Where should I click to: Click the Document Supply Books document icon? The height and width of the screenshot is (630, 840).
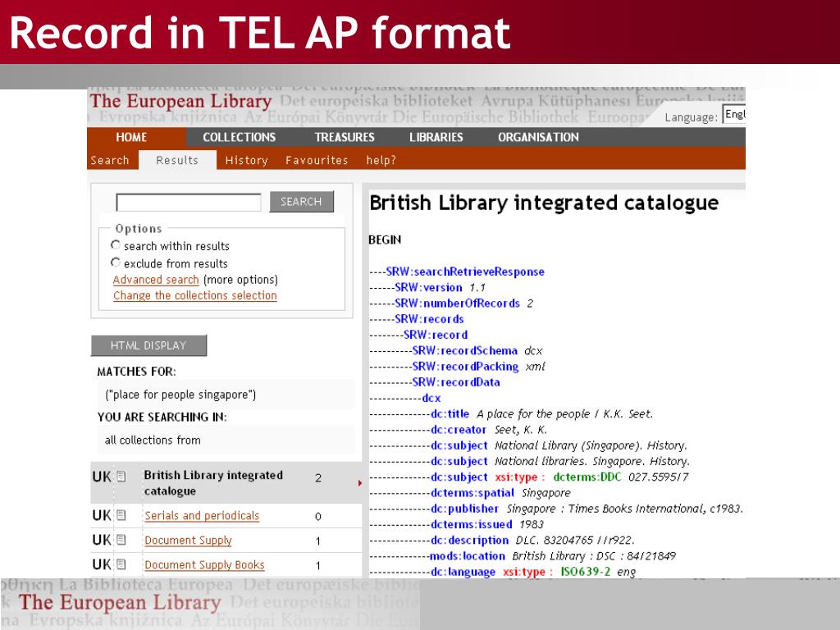[121, 564]
